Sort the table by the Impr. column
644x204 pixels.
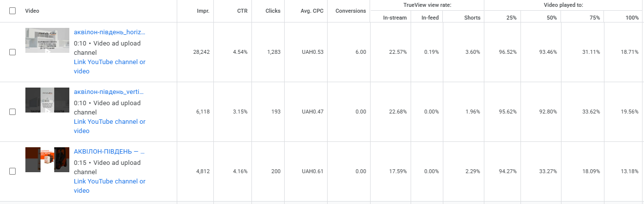203,11
